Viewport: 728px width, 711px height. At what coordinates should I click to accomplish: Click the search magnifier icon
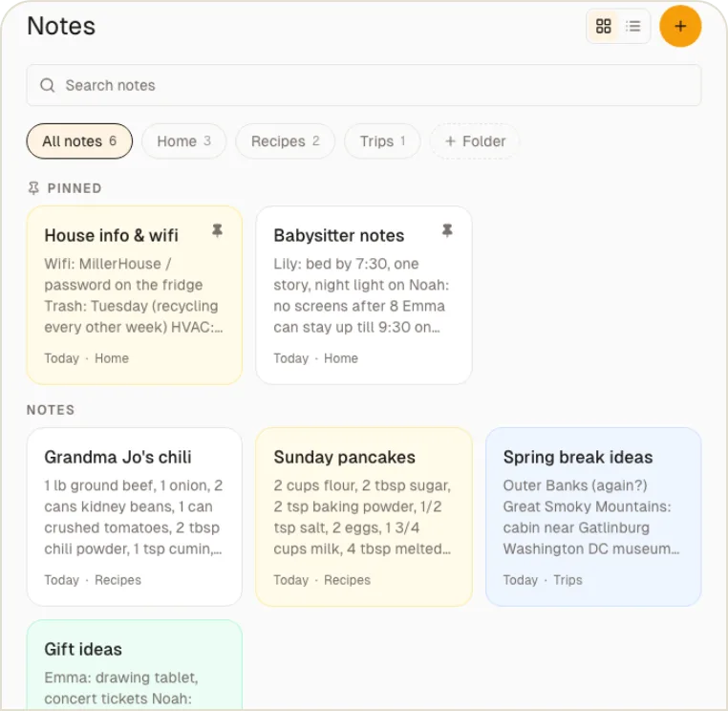(48, 85)
